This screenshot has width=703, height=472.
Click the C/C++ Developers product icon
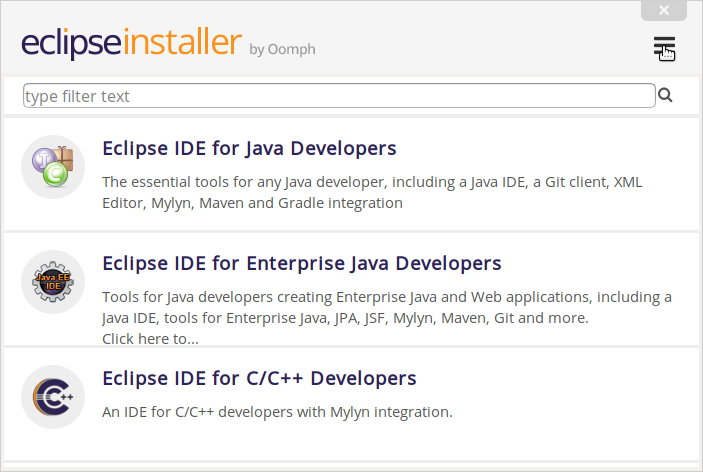point(53,397)
